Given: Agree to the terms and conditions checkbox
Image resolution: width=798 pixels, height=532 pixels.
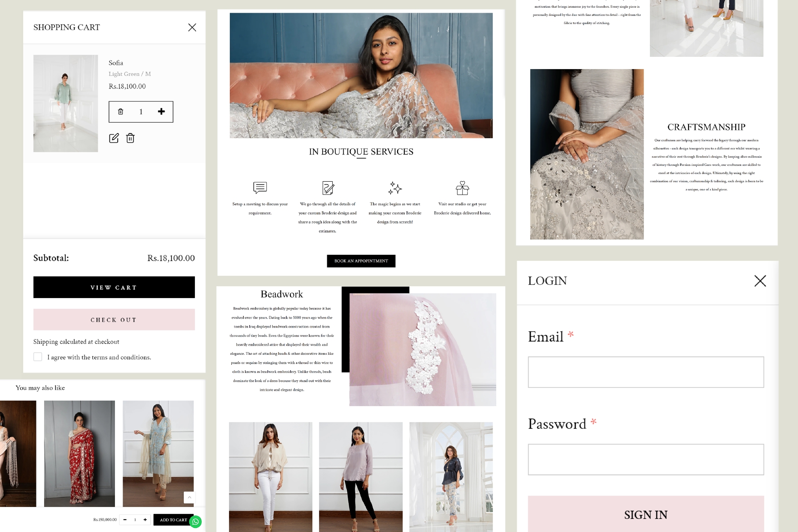Looking at the screenshot, I should tap(38, 357).
